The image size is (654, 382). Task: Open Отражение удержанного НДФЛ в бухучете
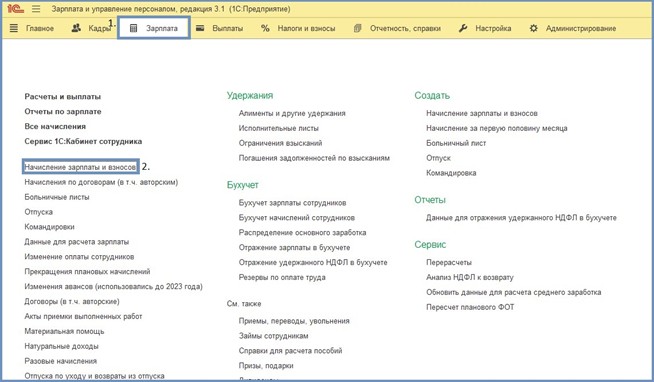[313, 263]
